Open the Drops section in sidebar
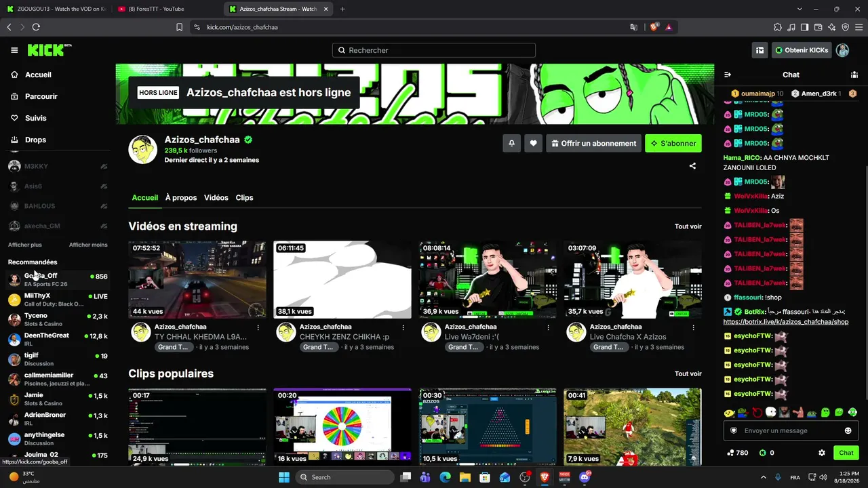The image size is (868, 488). pos(35,140)
